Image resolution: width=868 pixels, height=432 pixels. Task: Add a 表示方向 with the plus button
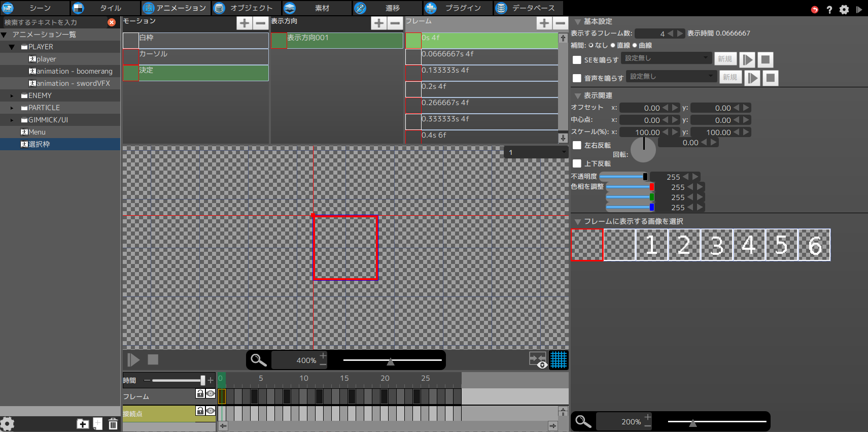(379, 23)
